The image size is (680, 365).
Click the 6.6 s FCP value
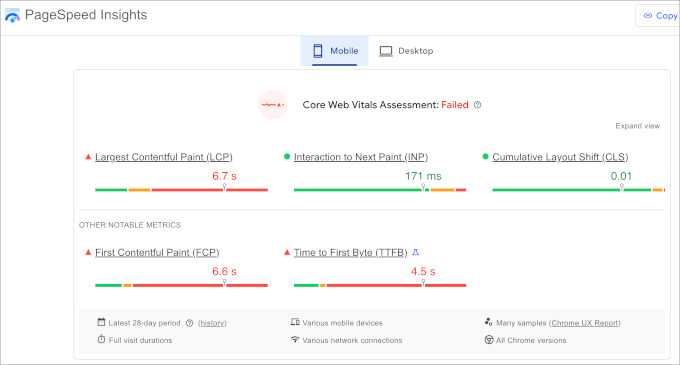pos(224,271)
